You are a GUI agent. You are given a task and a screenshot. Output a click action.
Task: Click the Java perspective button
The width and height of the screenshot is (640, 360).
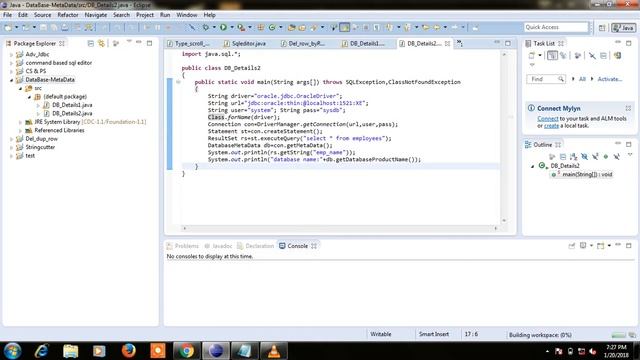click(623, 27)
